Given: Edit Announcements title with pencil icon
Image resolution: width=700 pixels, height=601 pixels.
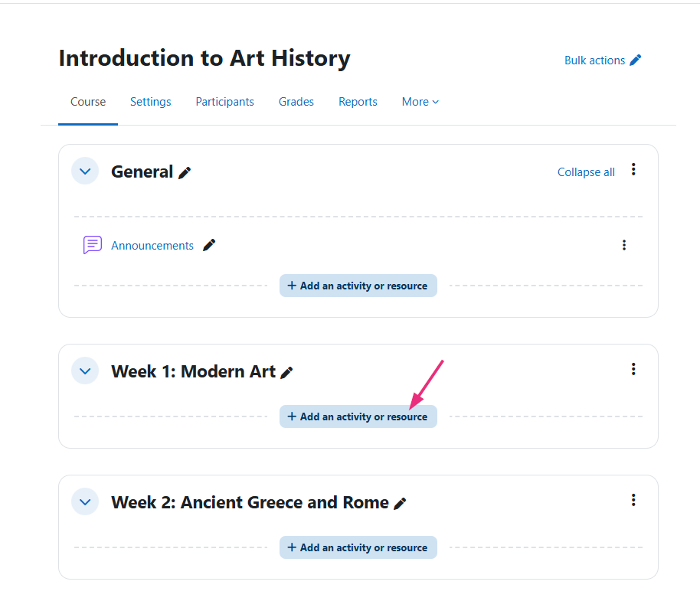Looking at the screenshot, I should tap(209, 245).
